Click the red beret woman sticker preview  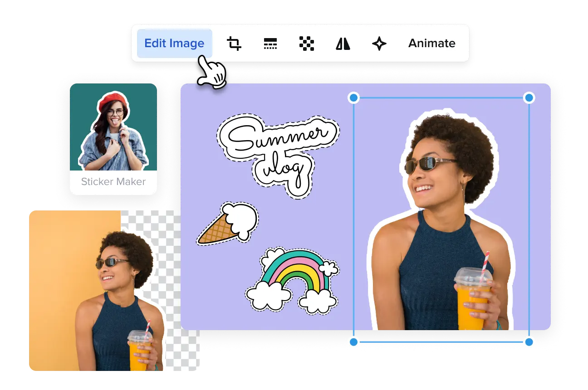point(113,132)
